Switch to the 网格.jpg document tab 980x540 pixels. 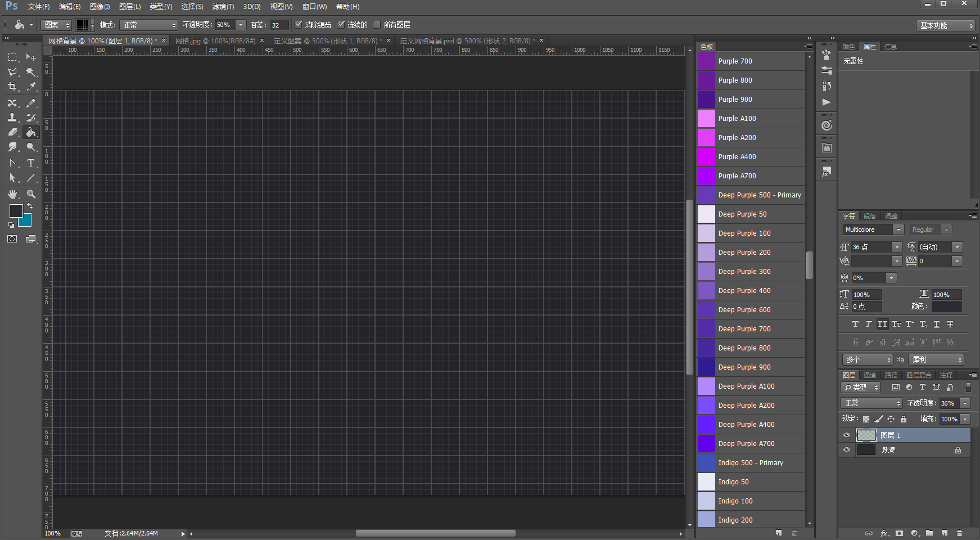click(215, 40)
